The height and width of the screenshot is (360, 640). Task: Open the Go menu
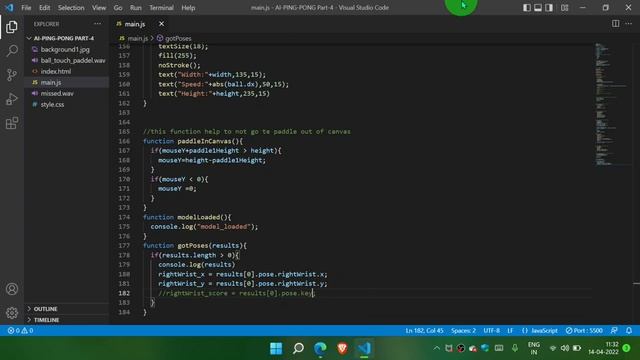(x=118, y=8)
